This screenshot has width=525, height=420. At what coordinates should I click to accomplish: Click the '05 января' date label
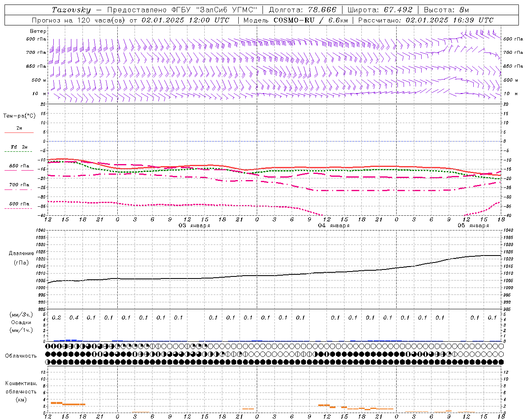click(x=473, y=226)
